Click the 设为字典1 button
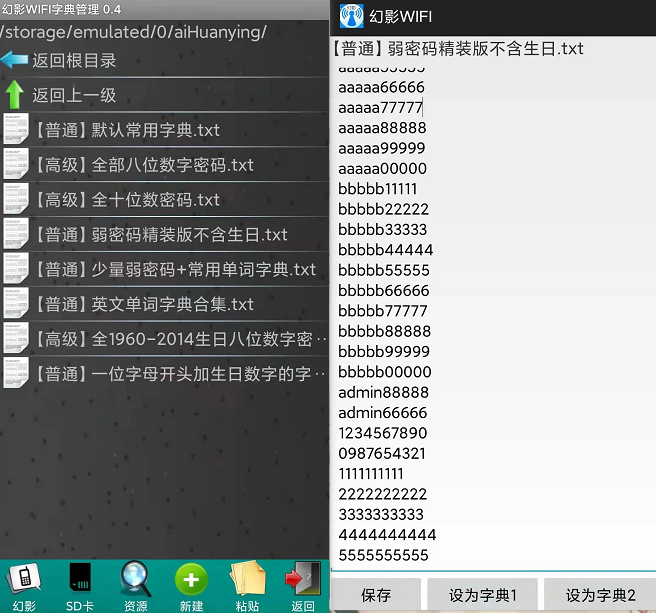656x613 pixels. (482, 595)
